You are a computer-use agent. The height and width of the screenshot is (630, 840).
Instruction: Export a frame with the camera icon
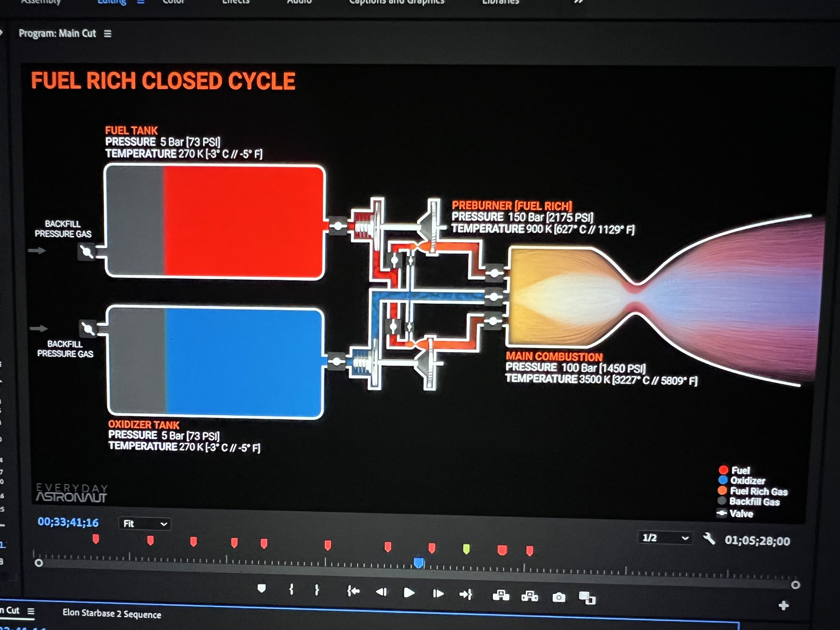[559, 597]
